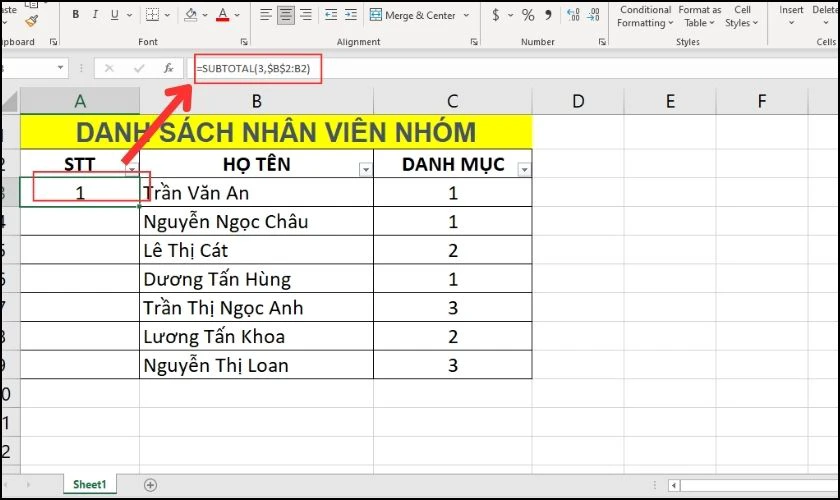The width and height of the screenshot is (840, 500).
Task: Select cell Dương Tấn Hùng
Action: click(x=256, y=279)
